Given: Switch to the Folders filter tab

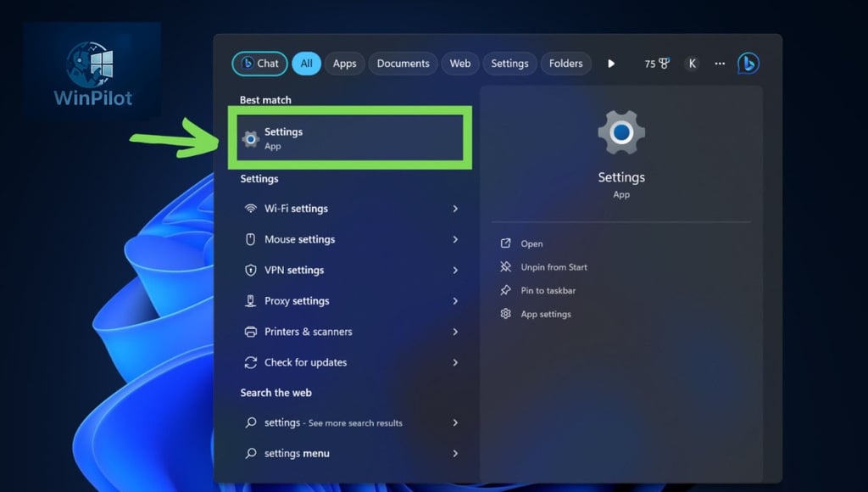Looking at the screenshot, I should (x=565, y=64).
